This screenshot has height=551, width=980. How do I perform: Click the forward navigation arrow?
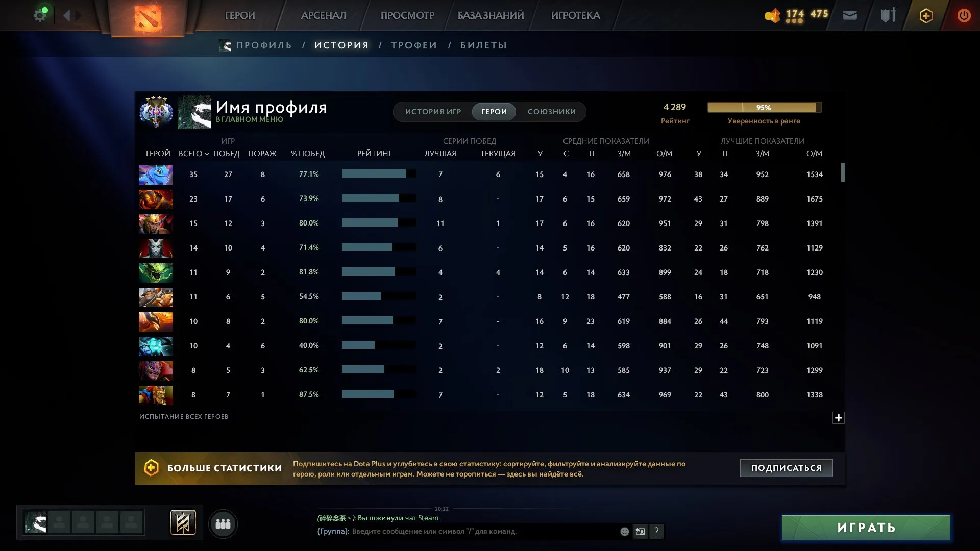tap(78, 15)
